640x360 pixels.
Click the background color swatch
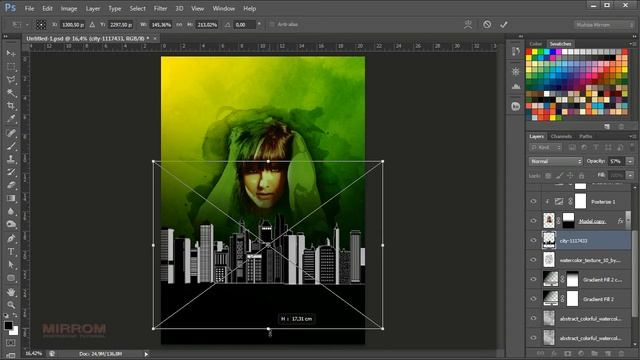point(15,331)
